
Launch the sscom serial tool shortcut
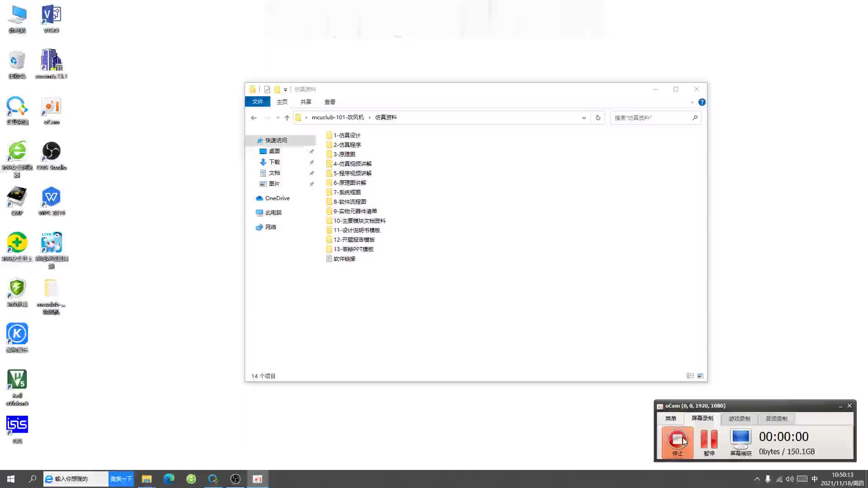[51, 65]
